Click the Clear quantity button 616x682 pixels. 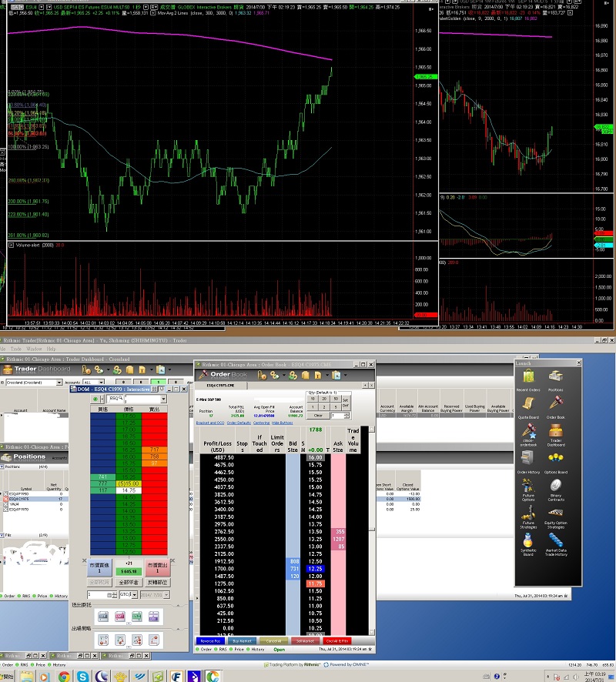pyautogui.click(x=318, y=416)
